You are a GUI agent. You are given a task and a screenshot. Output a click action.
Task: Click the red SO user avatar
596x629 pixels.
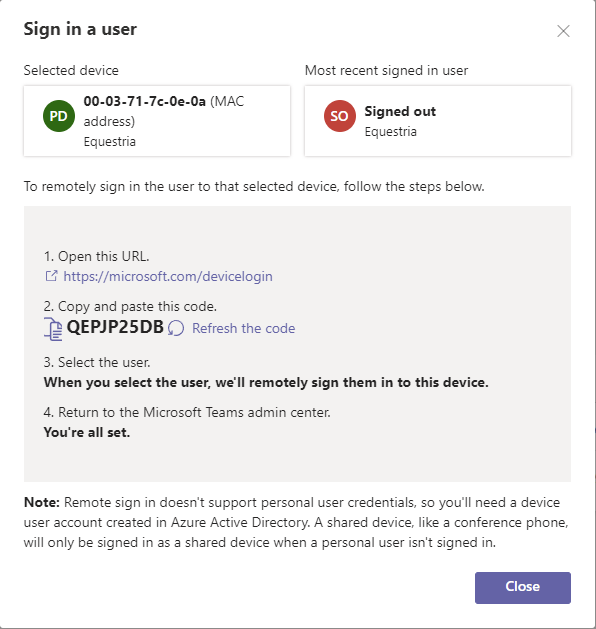(x=340, y=116)
